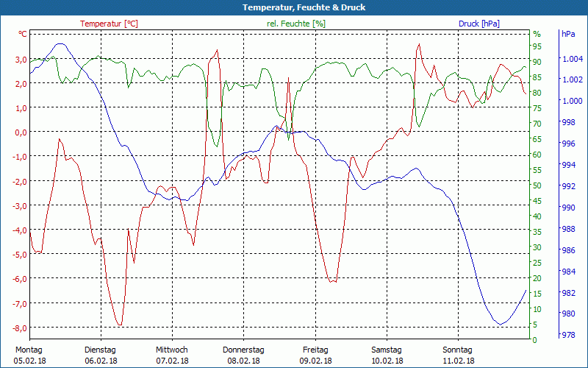The height and width of the screenshot is (368, 588).
Task: Click the '3,0' temperature axis value
Action: (21, 60)
